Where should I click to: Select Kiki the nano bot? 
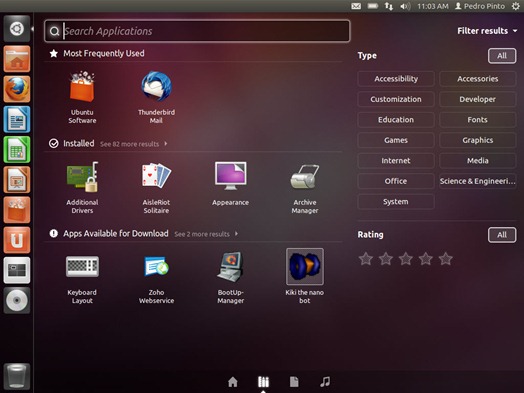[x=305, y=276]
